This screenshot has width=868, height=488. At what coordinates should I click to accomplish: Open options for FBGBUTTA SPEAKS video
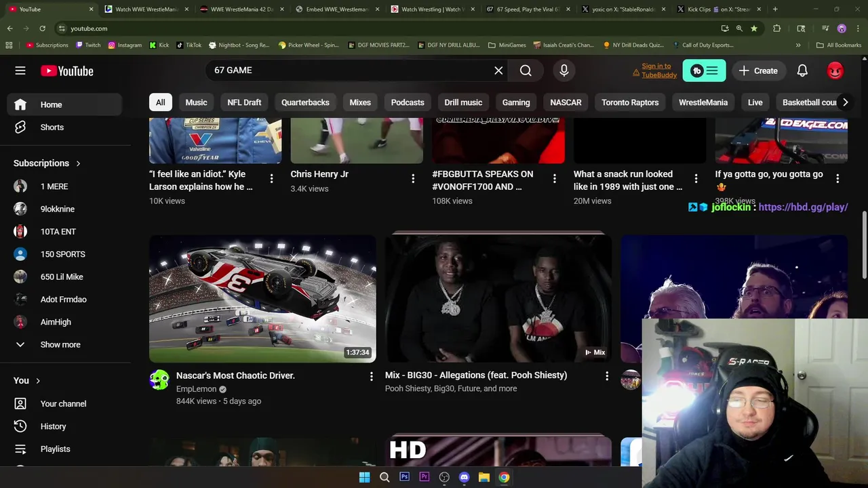click(554, 178)
